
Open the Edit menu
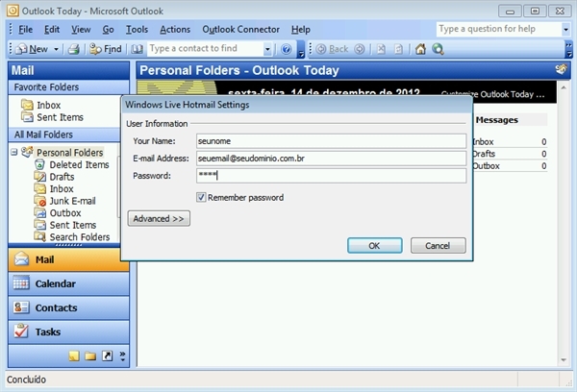(52, 30)
